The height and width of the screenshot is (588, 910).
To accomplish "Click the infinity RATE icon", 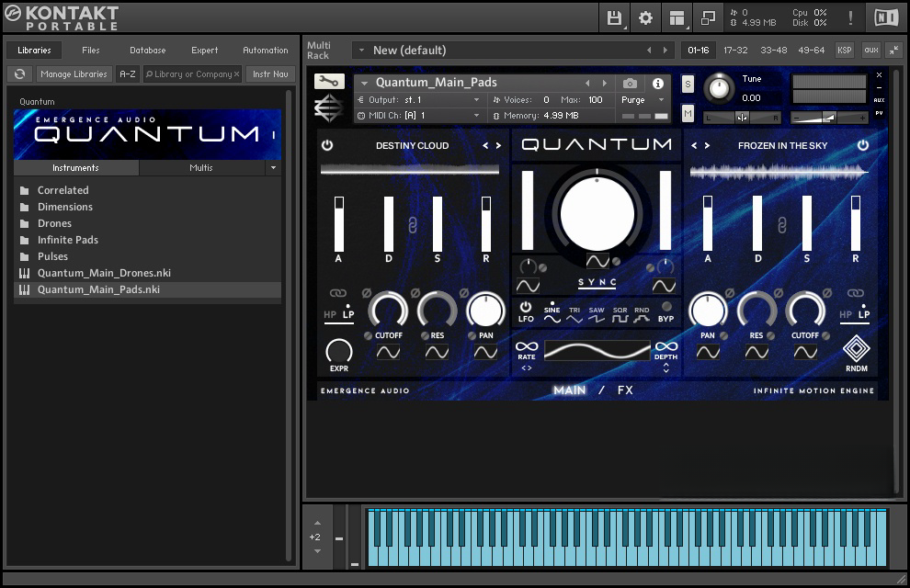I will (x=527, y=346).
